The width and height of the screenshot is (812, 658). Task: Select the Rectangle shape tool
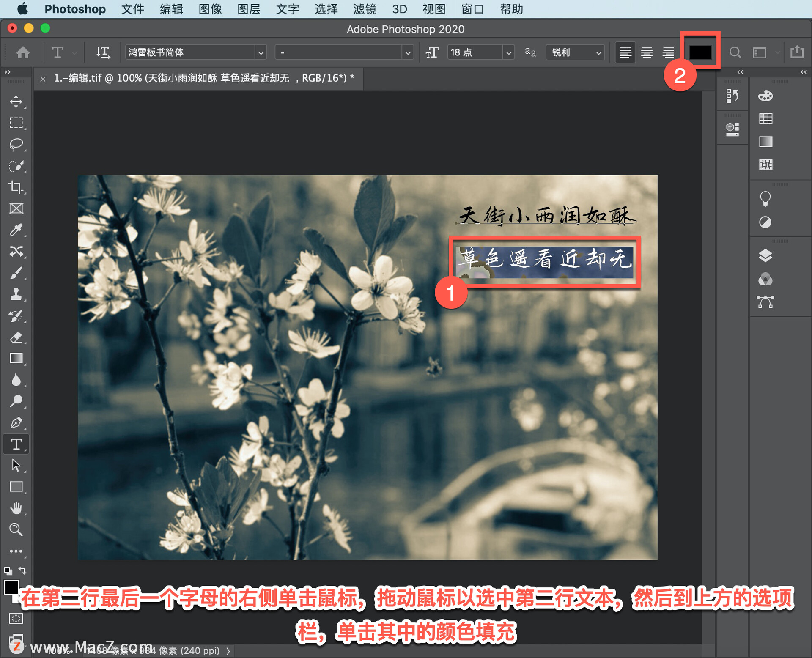click(x=16, y=487)
